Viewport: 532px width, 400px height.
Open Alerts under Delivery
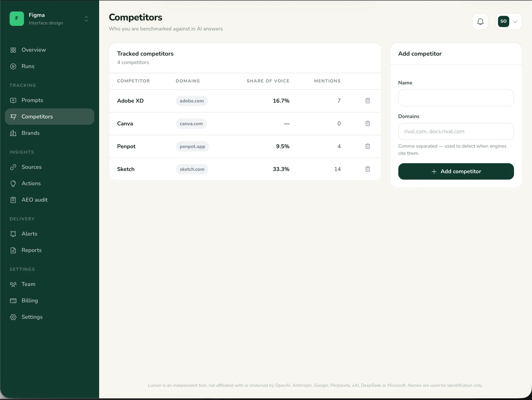pyautogui.click(x=49, y=234)
